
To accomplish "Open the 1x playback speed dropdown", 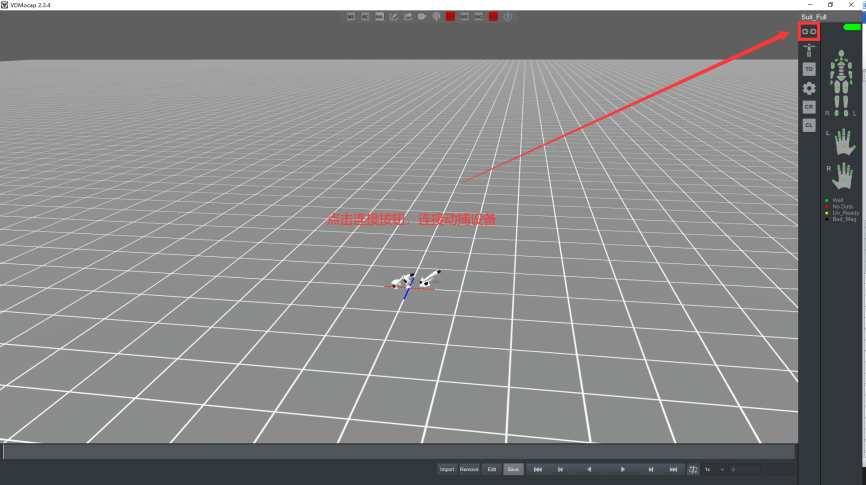I will 714,470.
